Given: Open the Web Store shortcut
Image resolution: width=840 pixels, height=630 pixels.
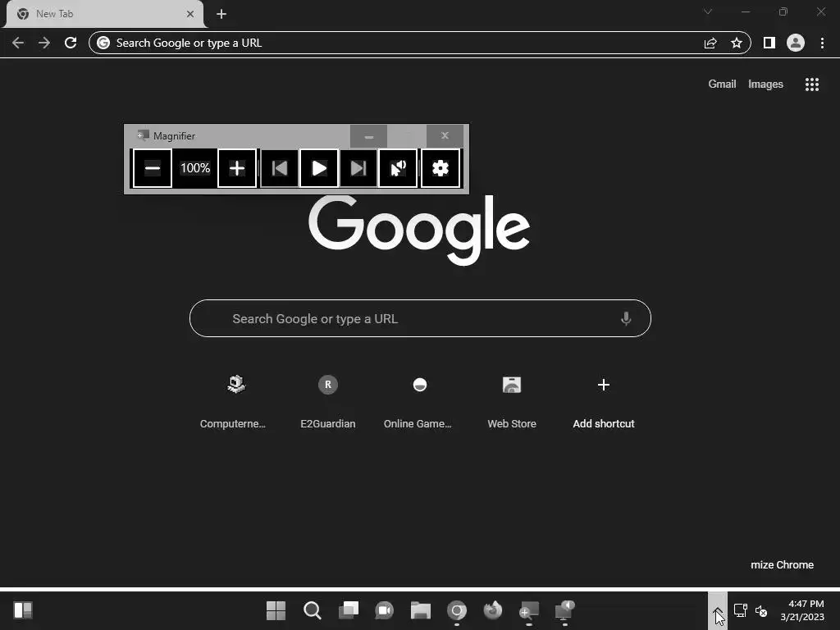Looking at the screenshot, I should [x=512, y=401].
